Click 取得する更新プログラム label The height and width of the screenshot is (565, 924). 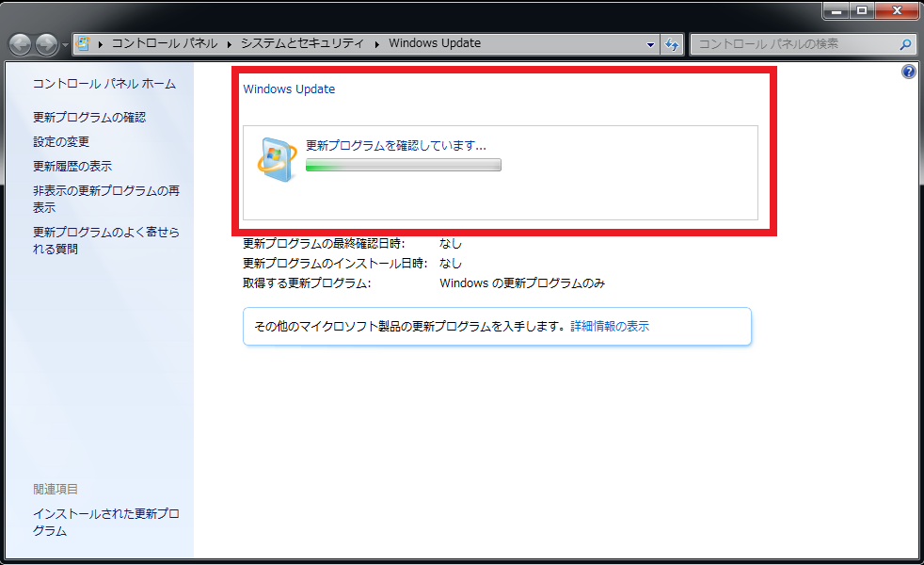(x=307, y=283)
